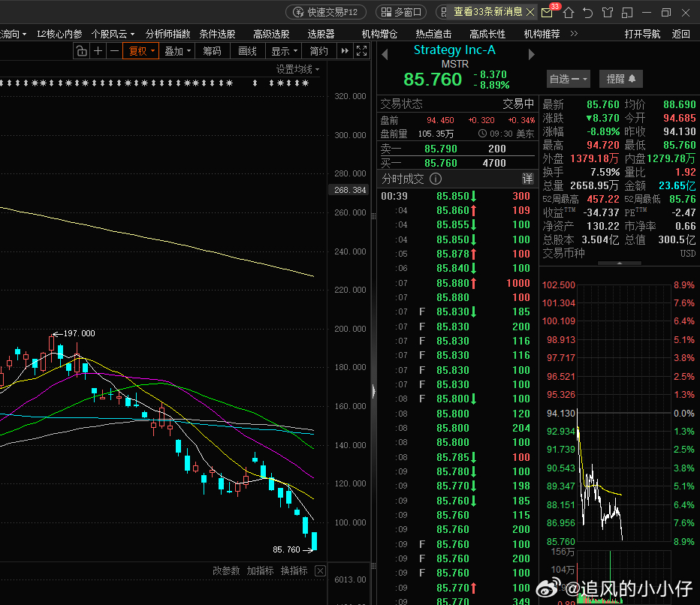Image resolution: width=700 pixels, height=605 pixels.
Task: Expand the 复权 adjustment dropdown
Action: 141,51
